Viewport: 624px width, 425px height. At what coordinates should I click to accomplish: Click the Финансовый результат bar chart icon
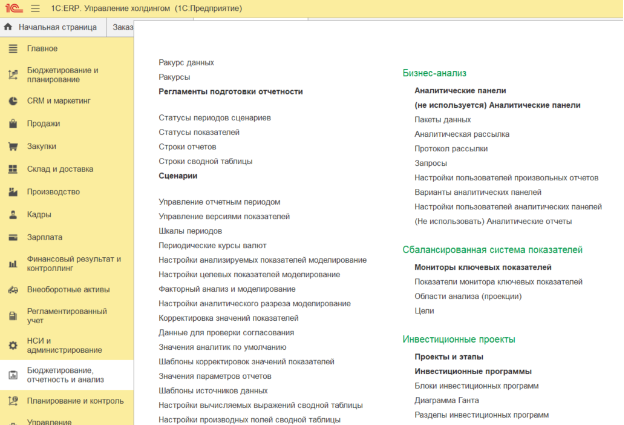[13, 264]
